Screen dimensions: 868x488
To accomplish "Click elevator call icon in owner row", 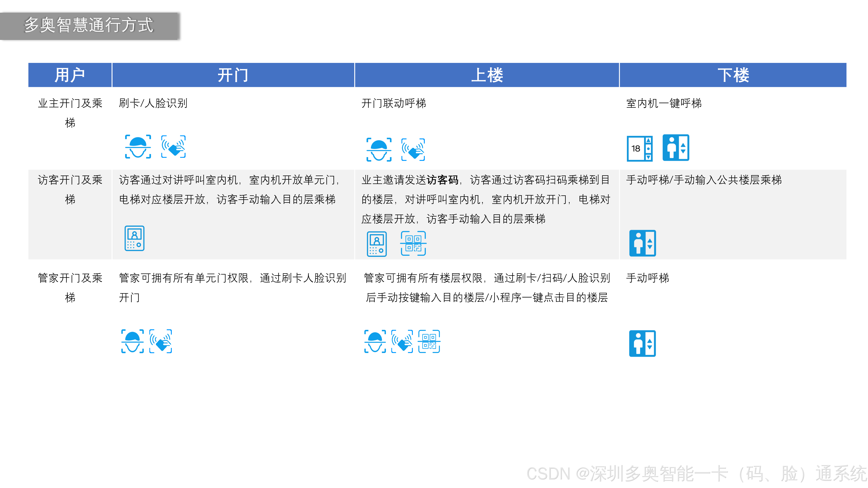I will pos(676,147).
